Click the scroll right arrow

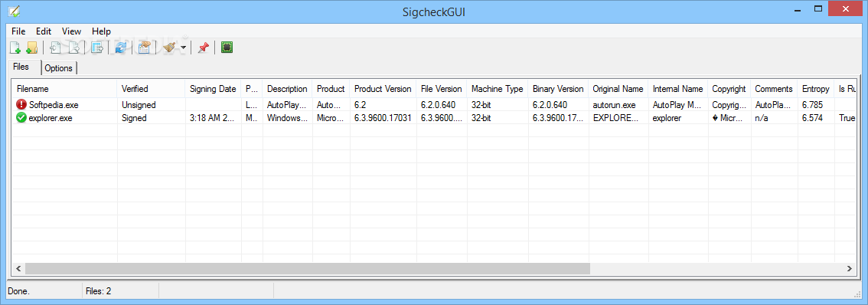[849, 268]
